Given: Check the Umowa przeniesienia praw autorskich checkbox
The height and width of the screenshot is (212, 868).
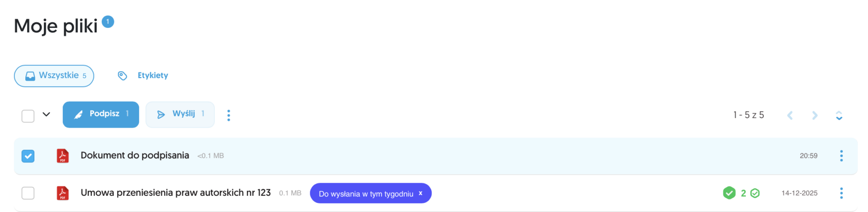Looking at the screenshot, I should [28, 193].
